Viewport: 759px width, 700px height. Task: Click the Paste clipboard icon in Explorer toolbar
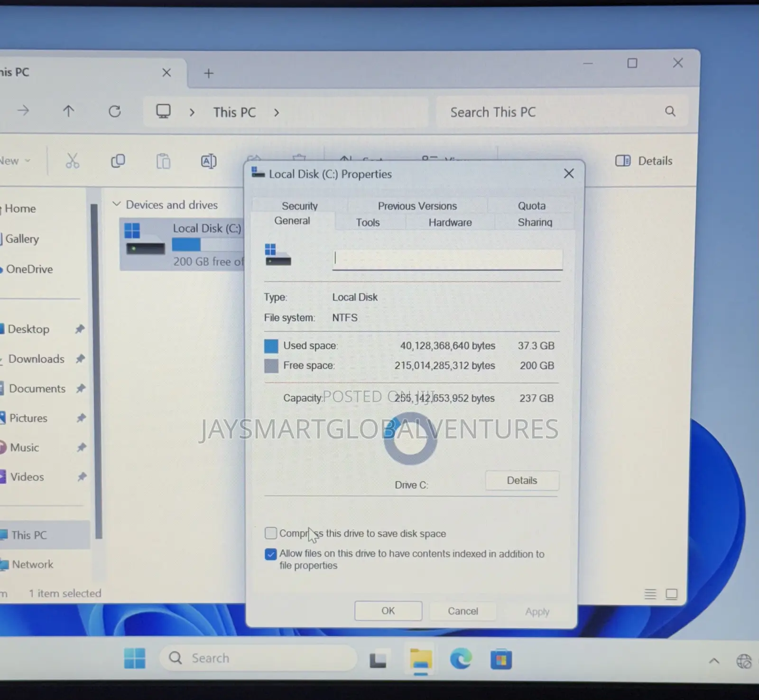tap(163, 161)
